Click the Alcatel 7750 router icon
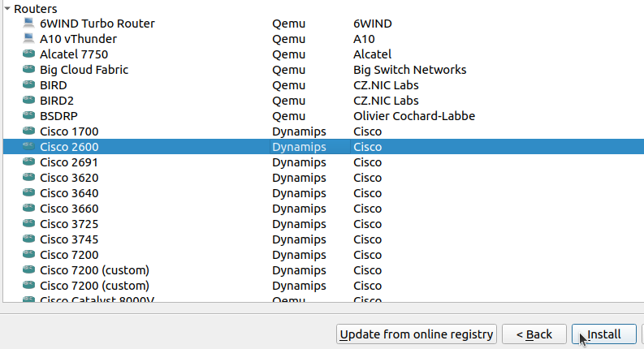 tap(28, 54)
